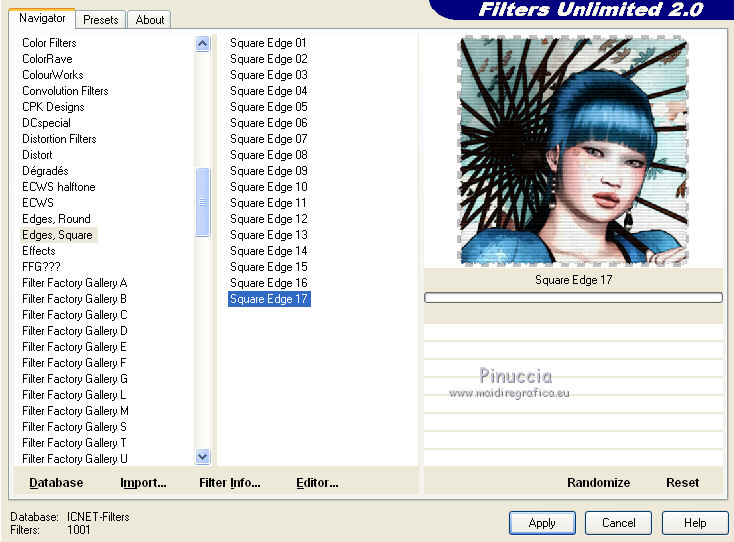The image size is (734, 542).
Task: Select Square Edge 10 filter
Action: (x=269, y=187)
